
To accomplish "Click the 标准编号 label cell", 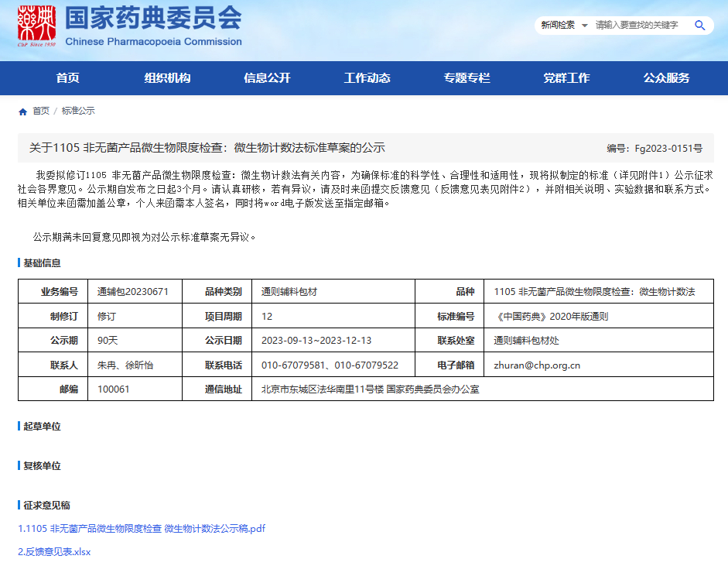I will [450, 316].
